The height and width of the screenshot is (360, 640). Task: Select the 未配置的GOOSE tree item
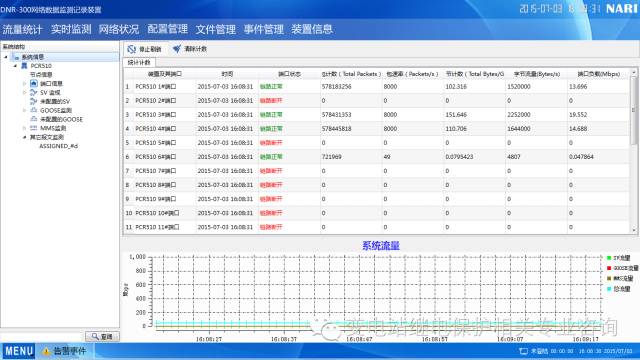61,119
